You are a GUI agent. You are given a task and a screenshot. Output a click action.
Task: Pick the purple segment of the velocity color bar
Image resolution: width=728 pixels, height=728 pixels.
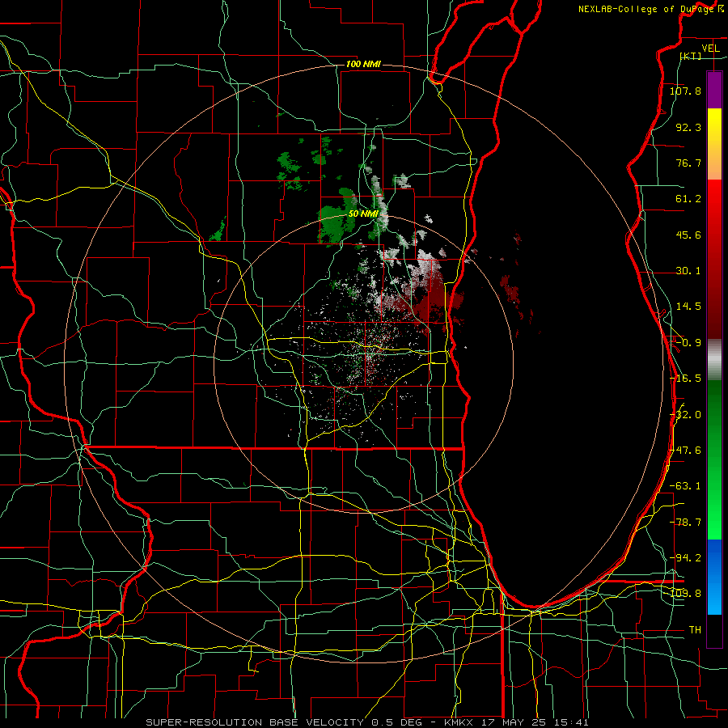714,90
